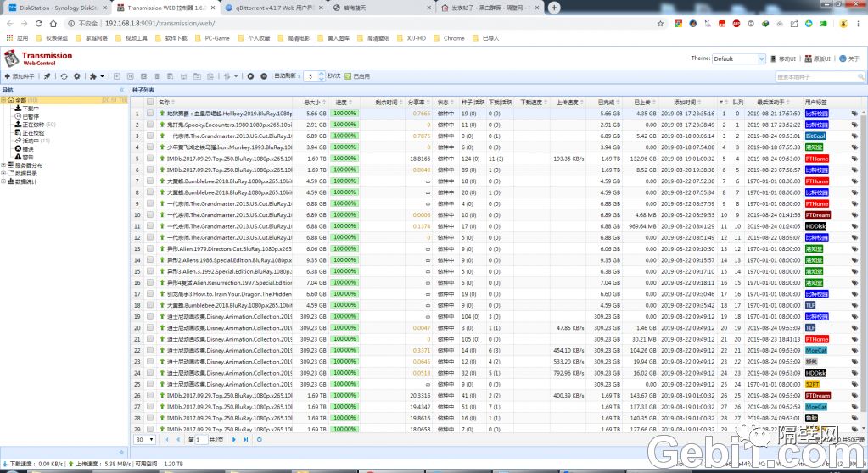Click the black play start-all icon
The width and height of the screenshot is (868, 473).
(250, 76)
